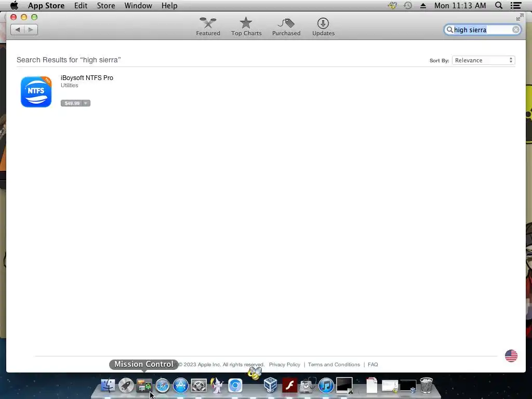The width and height of the screenshot is (532, 399).
Task: Open the Updates tab
Action: click(x=323, y=27)
